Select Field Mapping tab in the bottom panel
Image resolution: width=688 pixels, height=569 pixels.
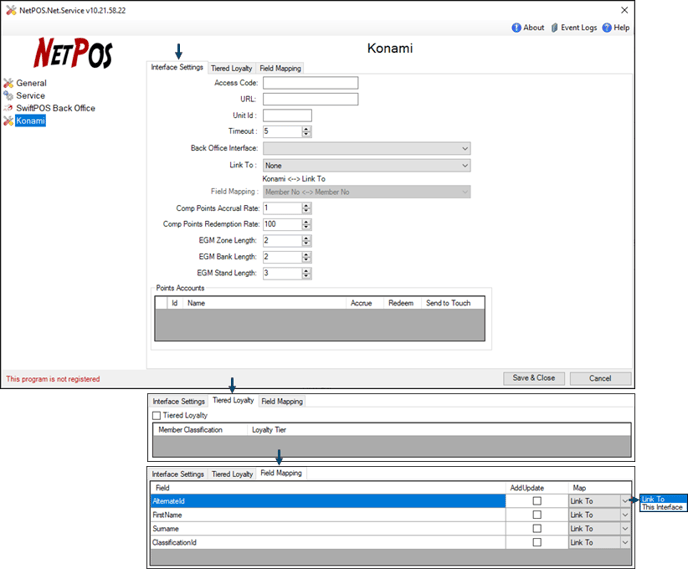coord(281,473)
